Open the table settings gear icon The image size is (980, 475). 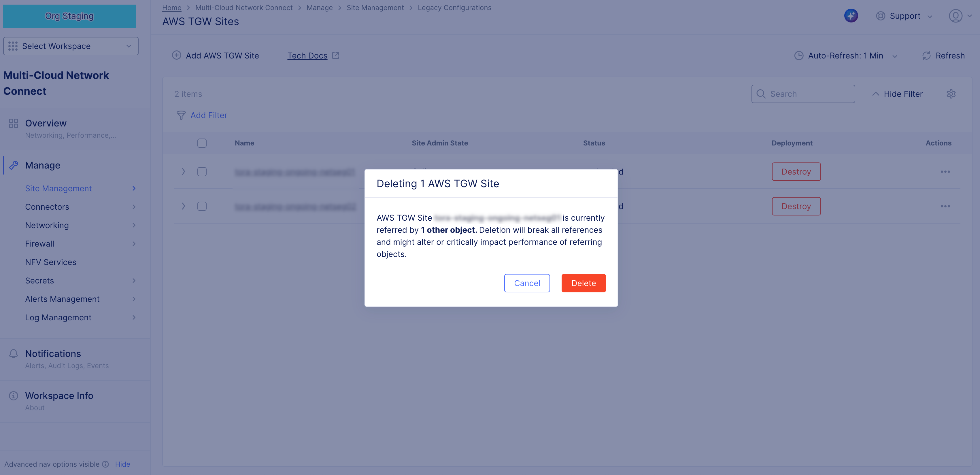(x=951, y=94)
